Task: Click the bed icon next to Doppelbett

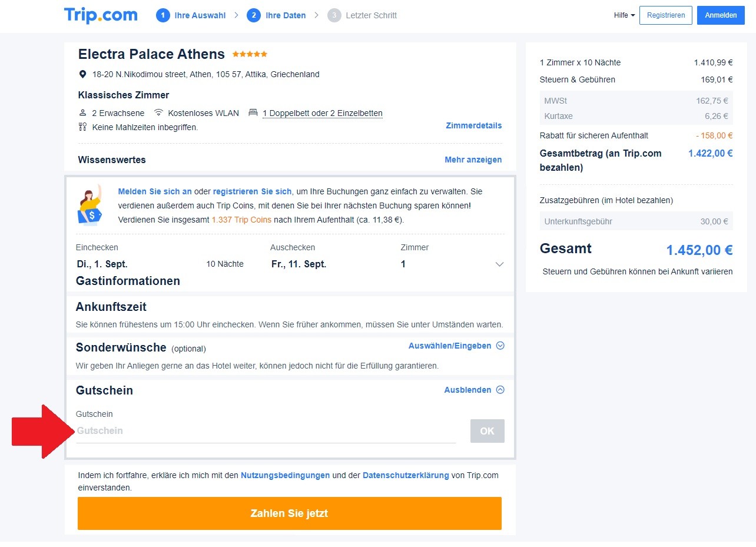Action: (x=253, y=112)
